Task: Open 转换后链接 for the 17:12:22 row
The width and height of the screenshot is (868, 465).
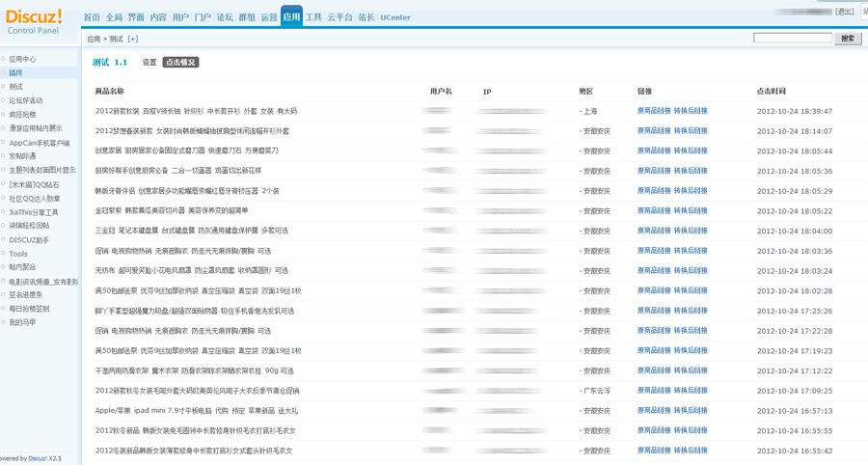Action: [691, 370]
